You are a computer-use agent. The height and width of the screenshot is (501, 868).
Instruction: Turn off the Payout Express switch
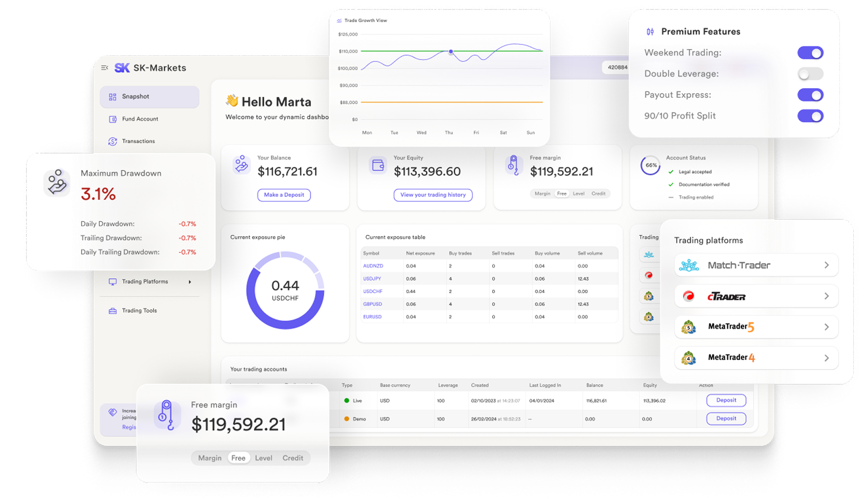pos(810,95)
